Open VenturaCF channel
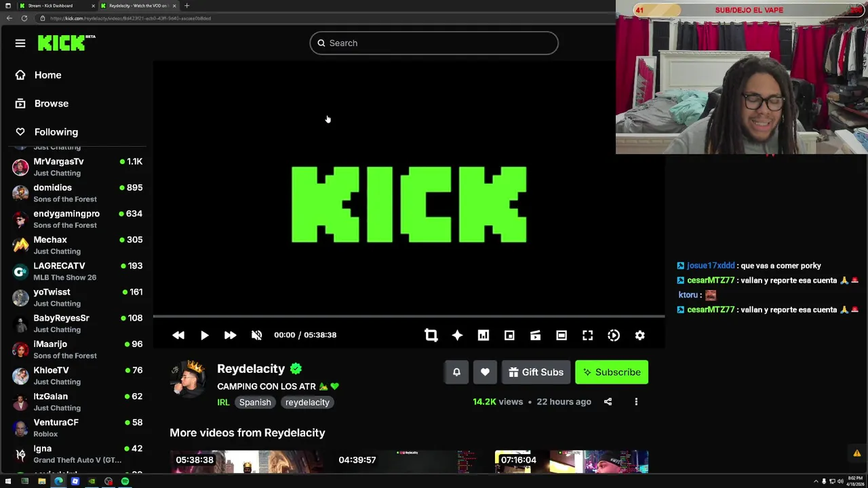The height and width of the screenshot is (488, 868). pos(76,428)
